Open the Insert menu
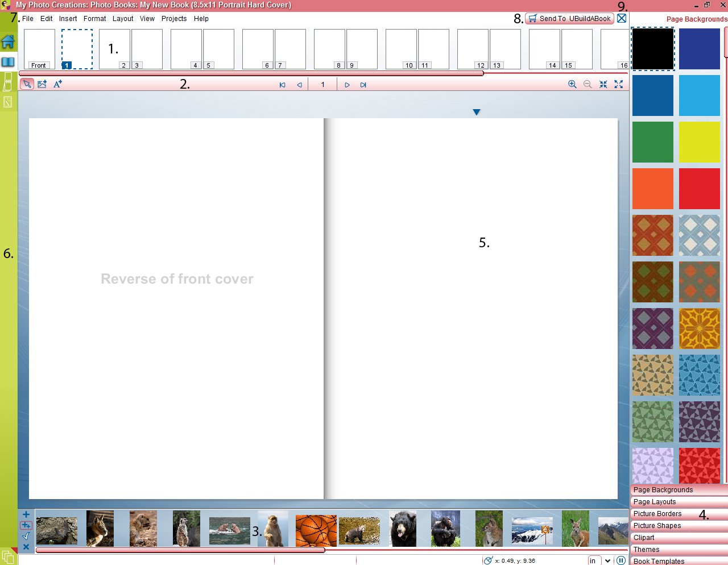The width and height of the screenshot is (728, 565). click(68, 19)
